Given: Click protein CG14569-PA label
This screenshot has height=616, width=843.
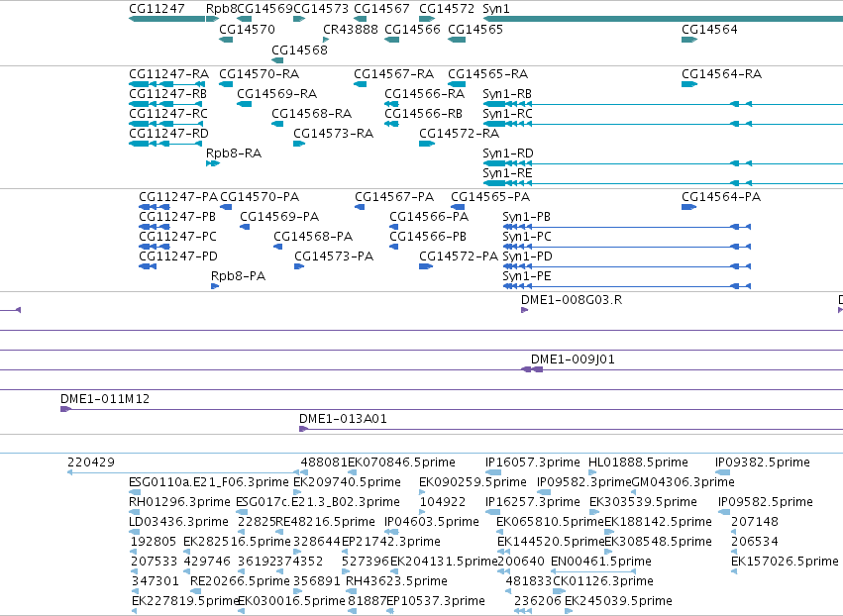Looking at the screenshot, I should click(x=279, y=217).
